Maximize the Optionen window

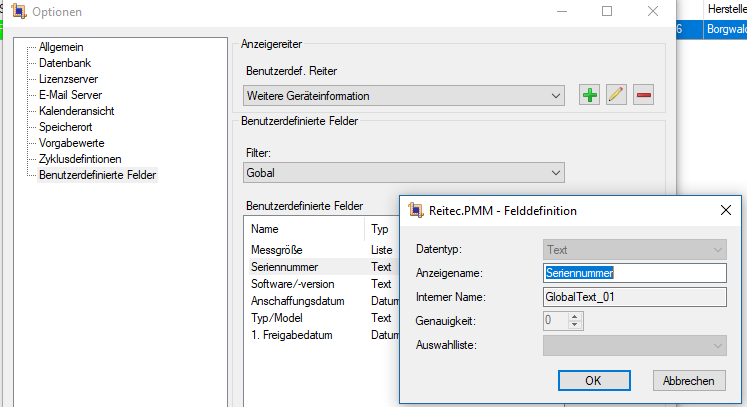click(607, 11)
